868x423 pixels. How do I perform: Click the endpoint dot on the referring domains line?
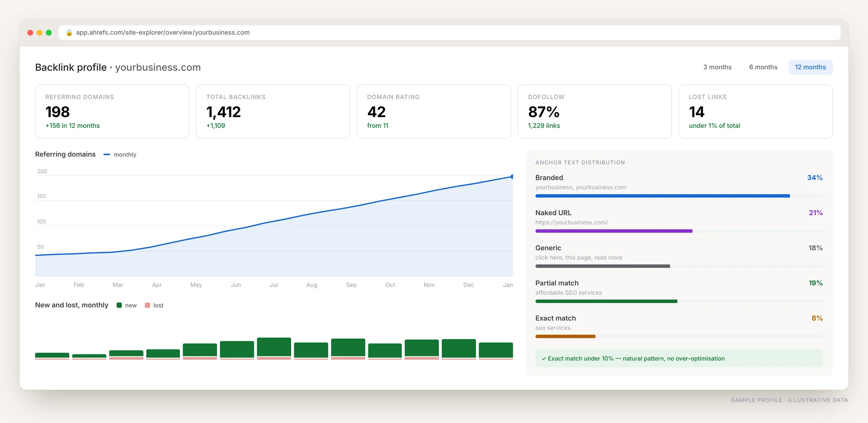pos(512,177)
